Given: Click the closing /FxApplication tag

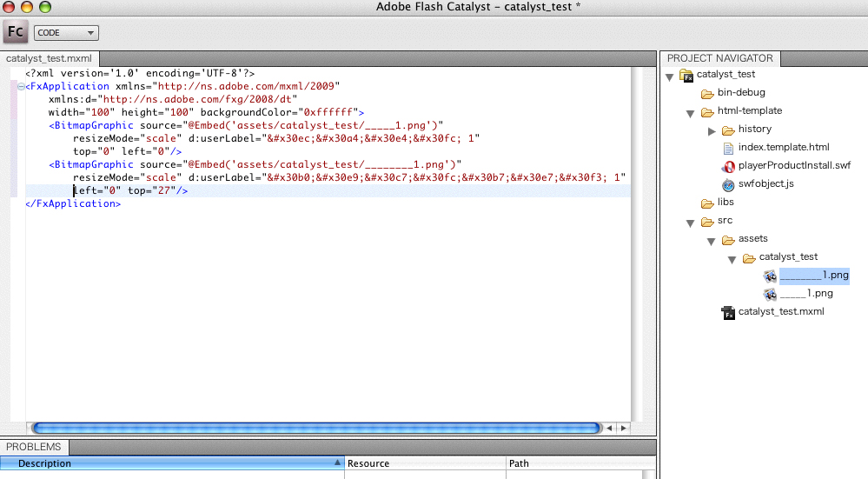Looking at the screenshot, I should [x=73, y=203].
